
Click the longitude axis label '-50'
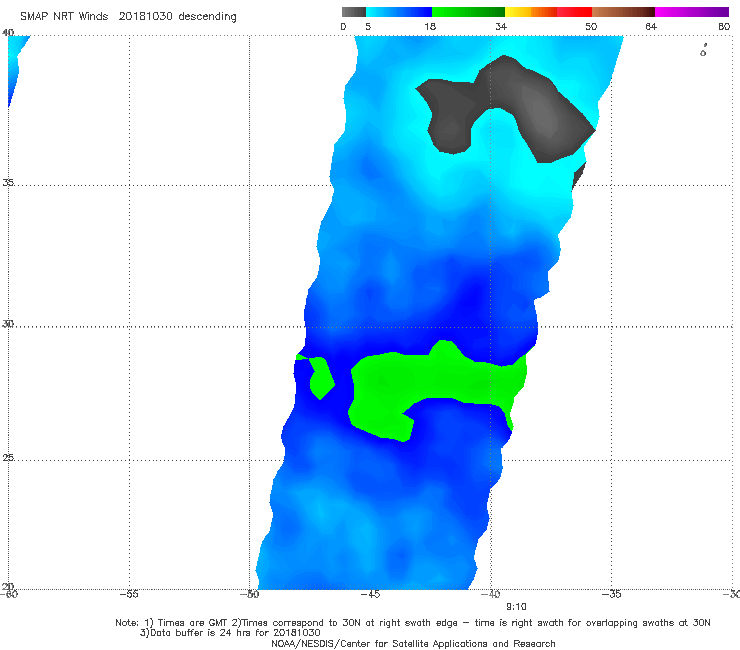tap(250, 594)
